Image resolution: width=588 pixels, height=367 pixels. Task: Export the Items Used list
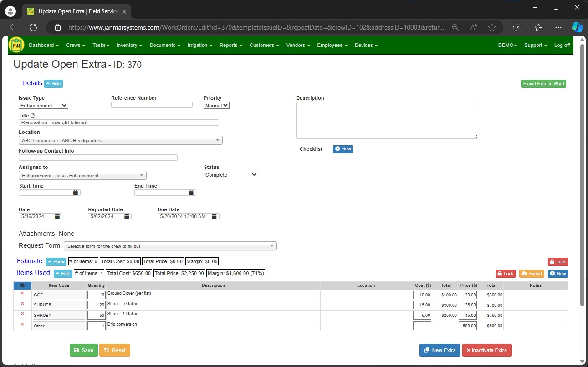tap(532, 273)
